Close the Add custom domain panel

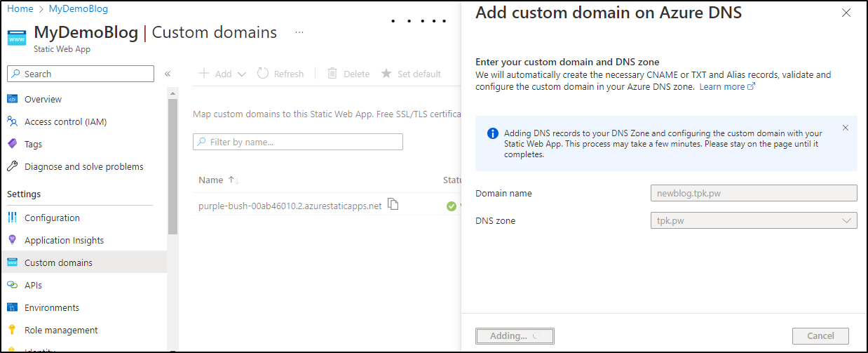click(846, 13)
